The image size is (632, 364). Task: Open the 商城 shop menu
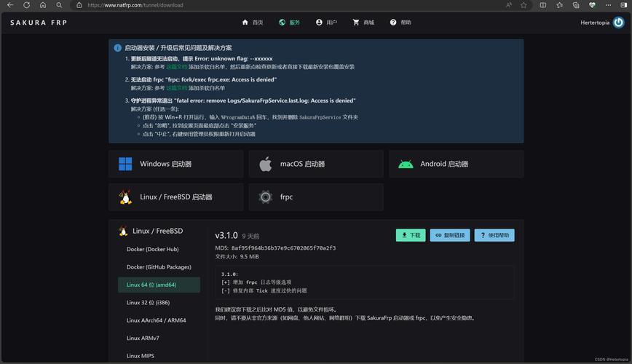coord(363,23)
